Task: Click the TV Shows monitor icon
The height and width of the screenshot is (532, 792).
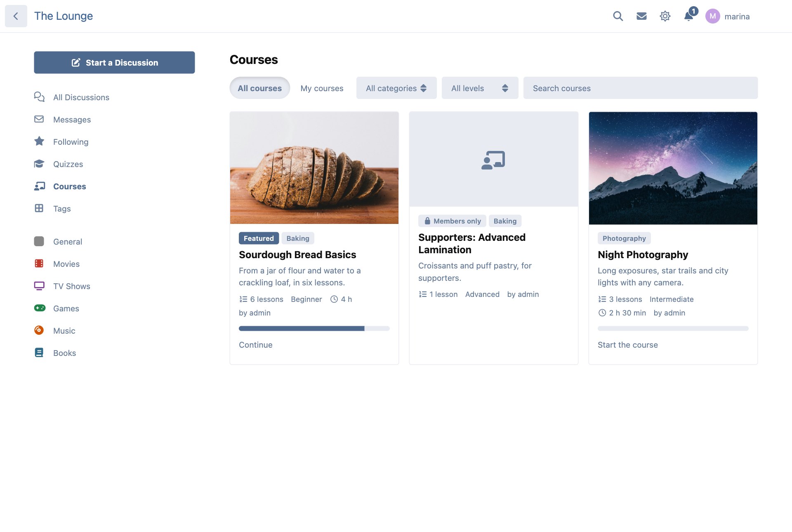Action: click(39, 286)
